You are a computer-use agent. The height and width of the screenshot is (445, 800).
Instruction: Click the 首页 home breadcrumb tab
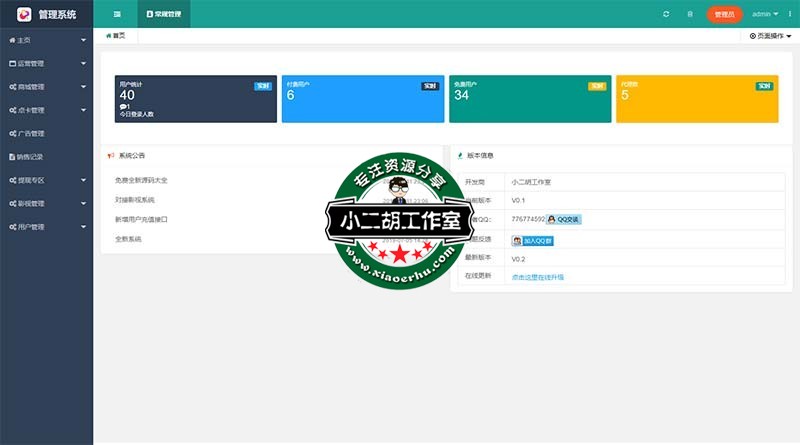[x=117, y=36]
